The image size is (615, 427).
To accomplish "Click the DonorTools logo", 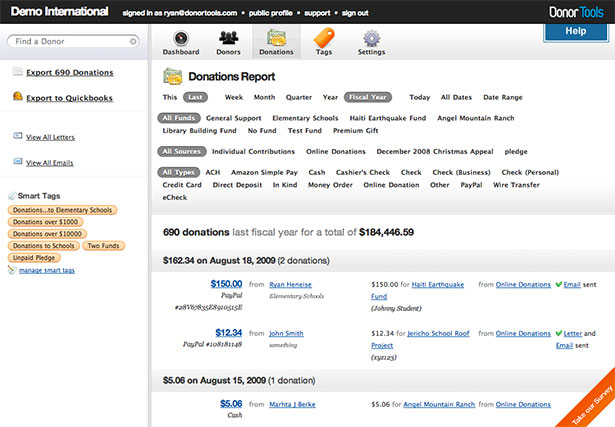I will pyautogui.click(x=576, y=12).
